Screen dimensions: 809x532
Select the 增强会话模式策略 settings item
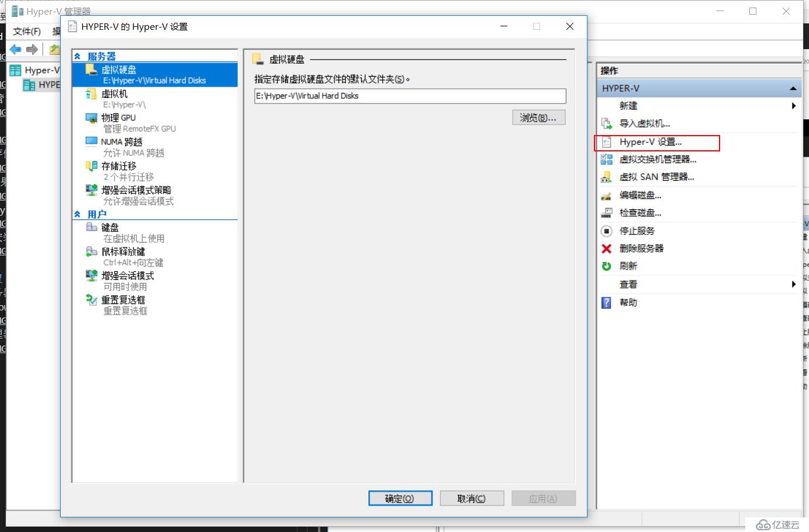155,195
